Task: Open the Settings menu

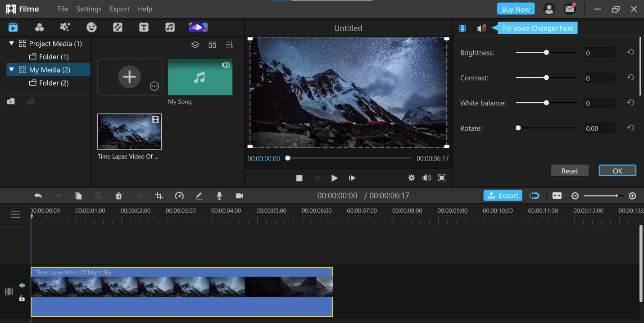Action: click(89, 9)
